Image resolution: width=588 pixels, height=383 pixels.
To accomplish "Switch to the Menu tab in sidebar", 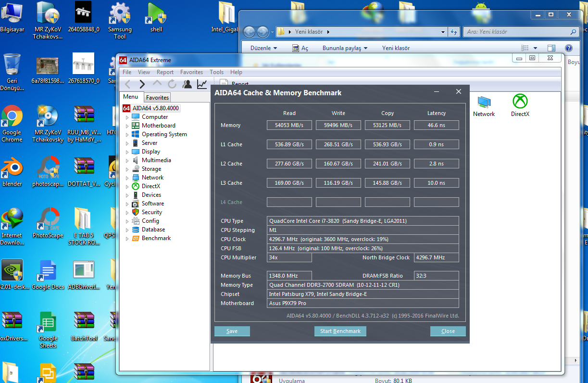I will click(x=130, y=97).
